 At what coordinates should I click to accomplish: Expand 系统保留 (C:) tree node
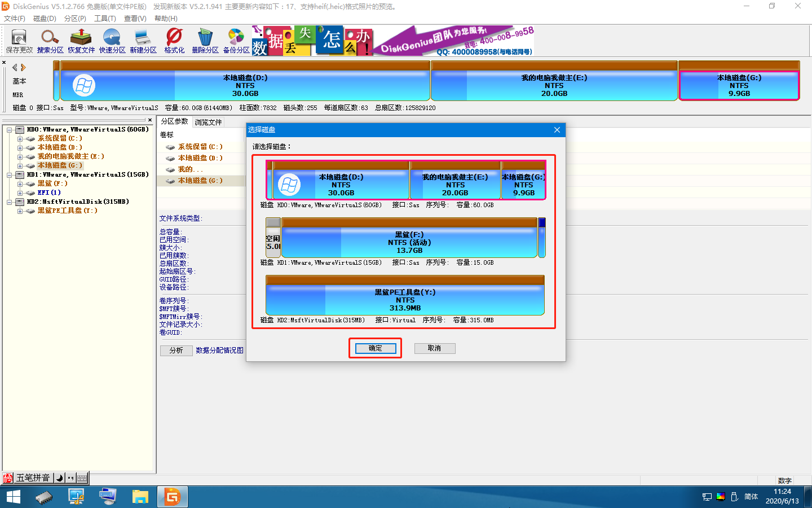pyautogui.click(x=20, y=139)
